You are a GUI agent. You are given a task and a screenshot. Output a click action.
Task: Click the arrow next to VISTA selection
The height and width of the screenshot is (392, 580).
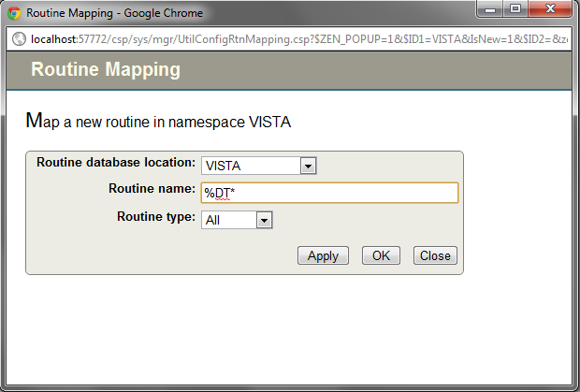(x=308, y=166)
